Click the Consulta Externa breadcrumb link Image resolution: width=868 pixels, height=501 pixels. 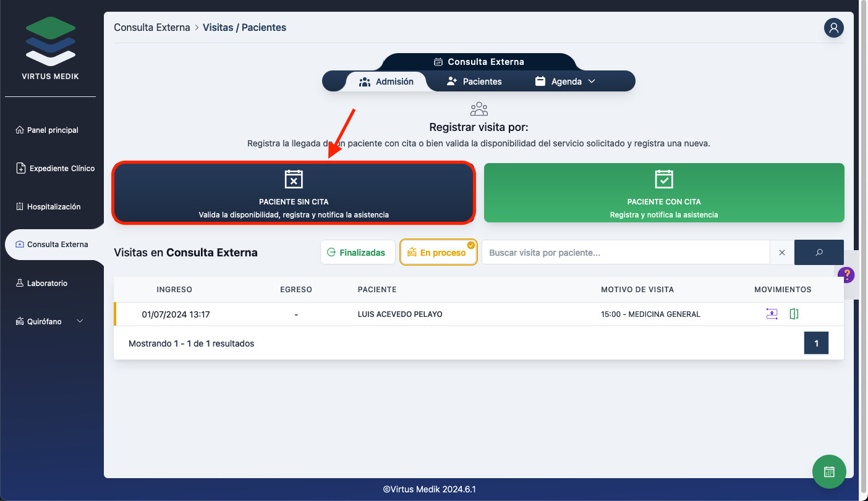[152, 27]
